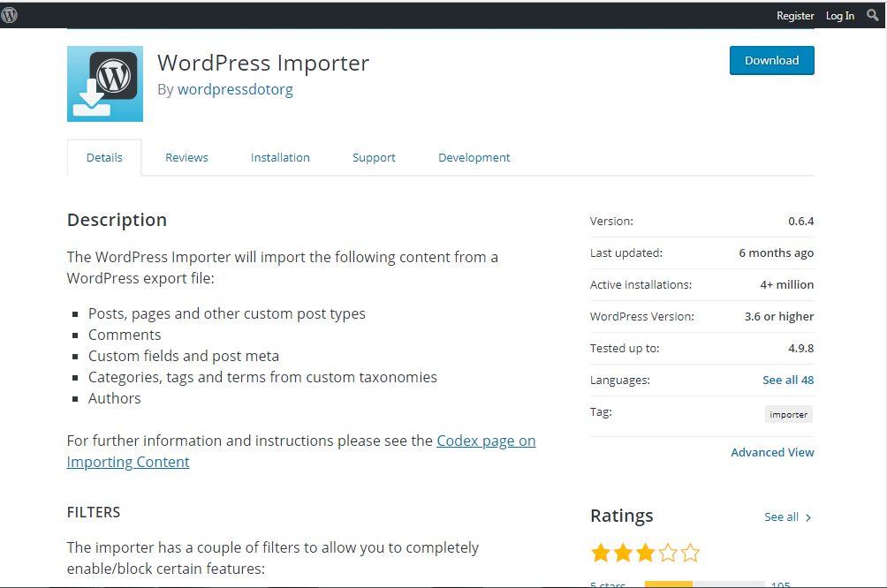Click the 'Authors' list item
The image size is (887, 588).
[x=114, y=398]
